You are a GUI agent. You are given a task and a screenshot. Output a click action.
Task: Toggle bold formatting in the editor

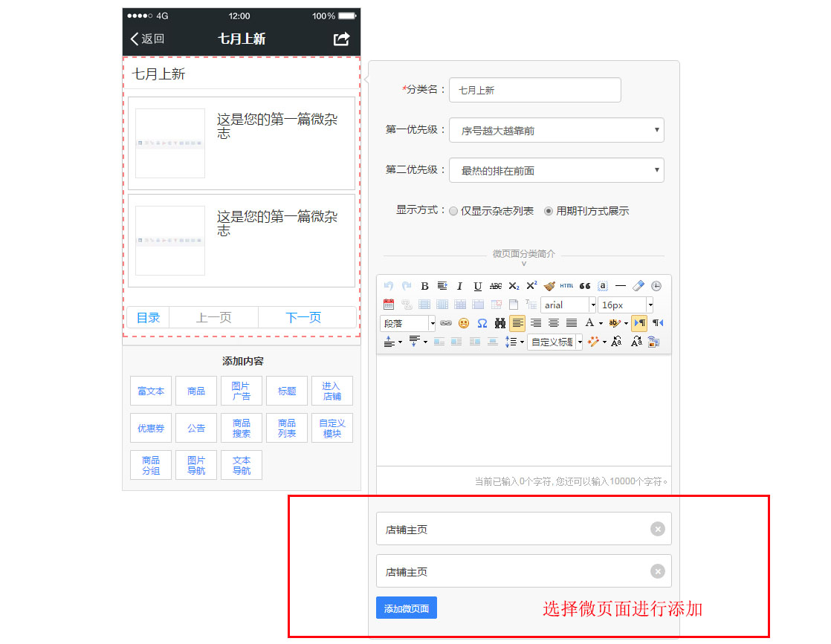[x=424, y=286]
